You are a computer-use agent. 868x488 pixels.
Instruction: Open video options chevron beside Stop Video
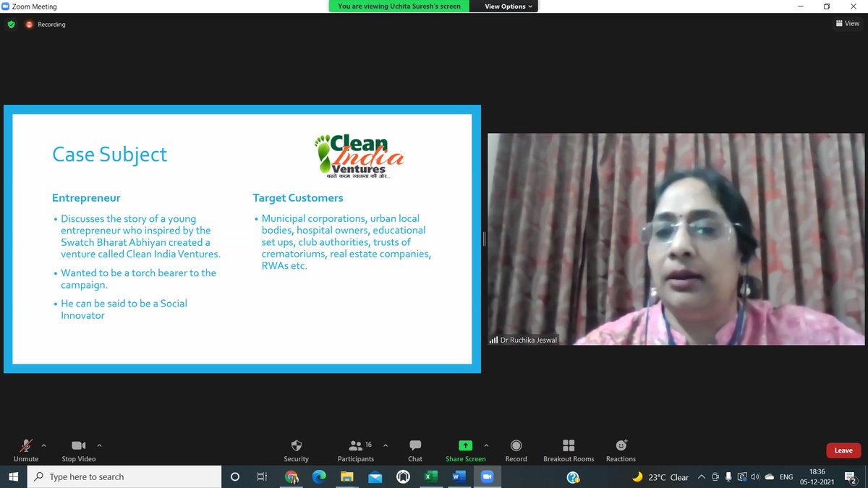[x=99, y=445]
